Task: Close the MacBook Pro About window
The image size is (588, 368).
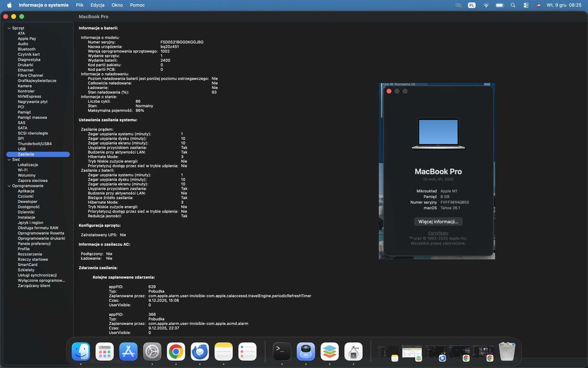Action: pyautogui.click(x=389, y=91)
